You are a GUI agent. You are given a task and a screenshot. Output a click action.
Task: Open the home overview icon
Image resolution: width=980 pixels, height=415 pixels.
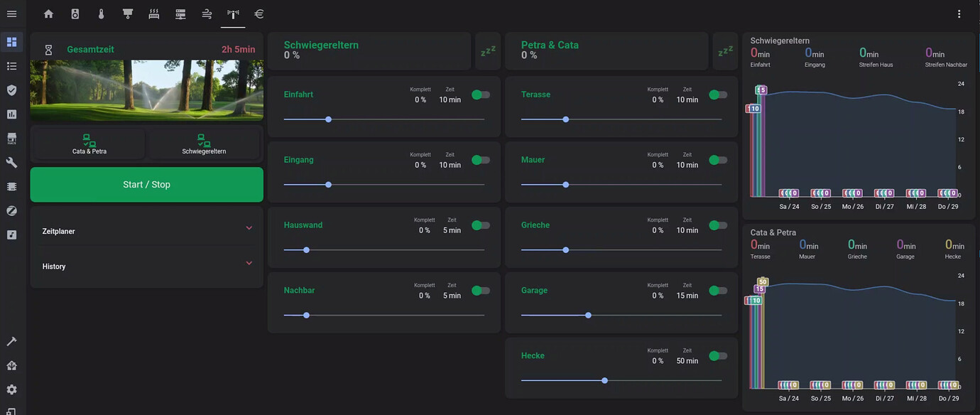[x=48, y=14]
